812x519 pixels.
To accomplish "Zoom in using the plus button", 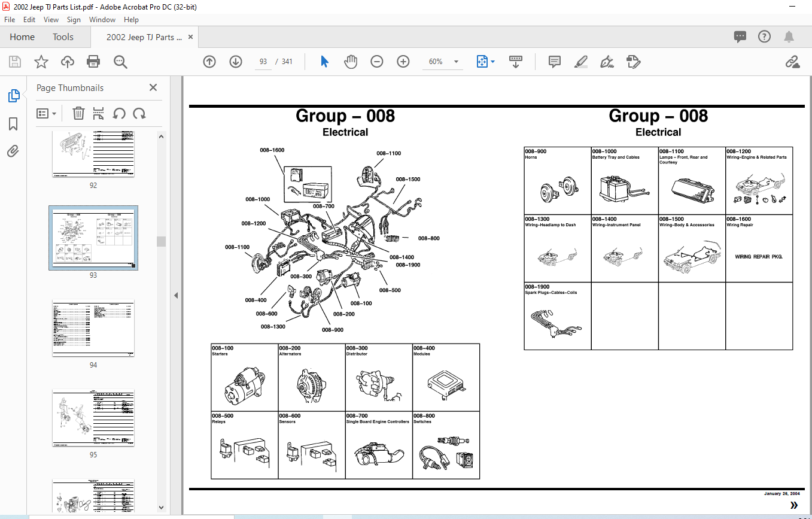I will pos(403,62).
